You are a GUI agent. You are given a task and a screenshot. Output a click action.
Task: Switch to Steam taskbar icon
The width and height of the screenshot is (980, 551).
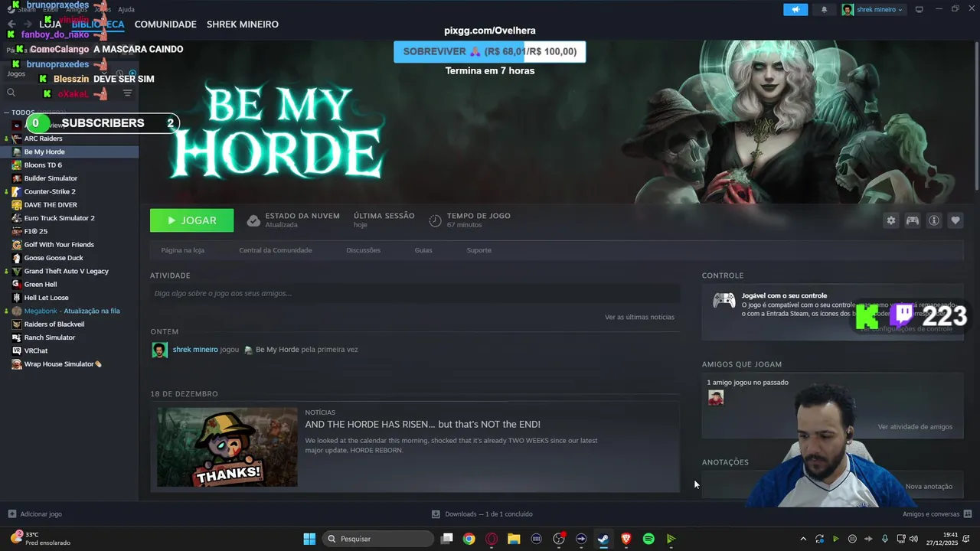click(603, 539)
